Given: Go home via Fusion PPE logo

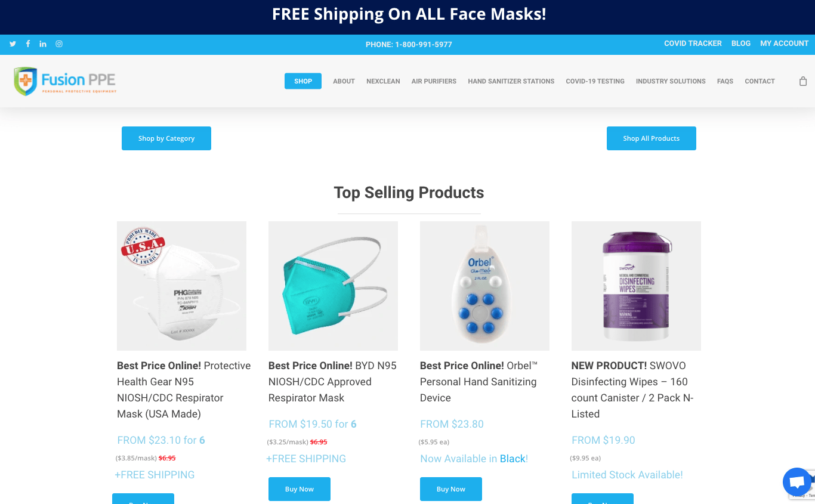Looking at the screenshot, I should pyautogui.click(x=65, y=81).
